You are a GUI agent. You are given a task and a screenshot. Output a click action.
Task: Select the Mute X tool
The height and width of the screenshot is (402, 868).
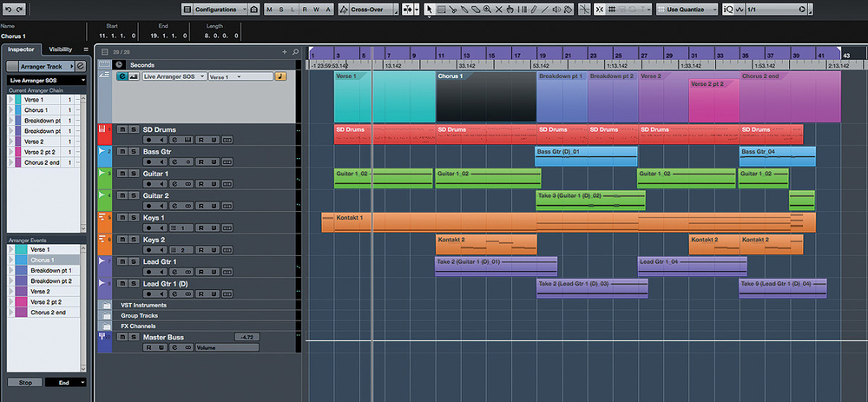click(499, 10)
